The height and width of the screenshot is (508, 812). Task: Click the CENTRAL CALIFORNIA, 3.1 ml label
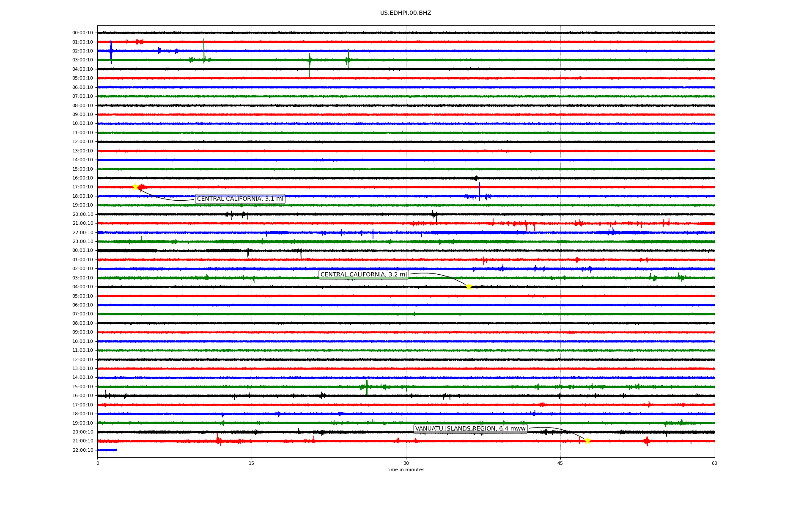pos(240,199)
